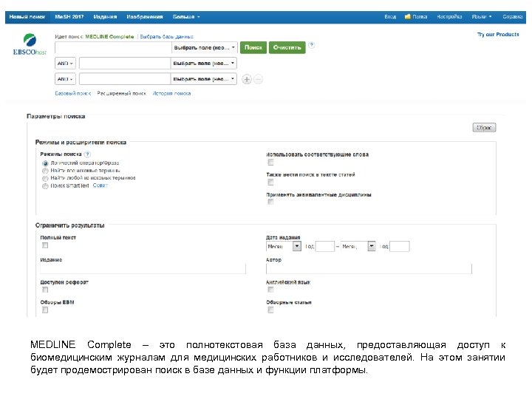Select Логический оператор/Фраза radio button
The image size is (532, 399).
click(45, 163)
